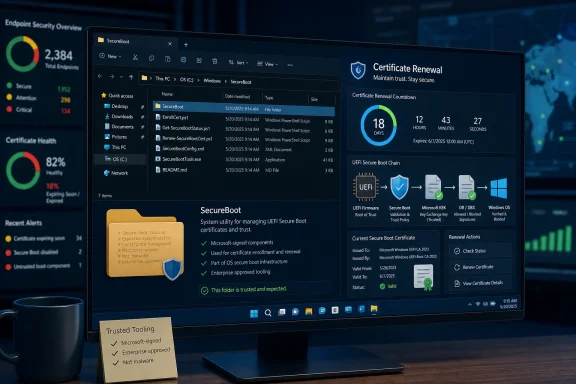Click the pin icon beside Pictures
The height and width of the screenshot is (384, 576).
pyautogui.click(x=142, y=137)
